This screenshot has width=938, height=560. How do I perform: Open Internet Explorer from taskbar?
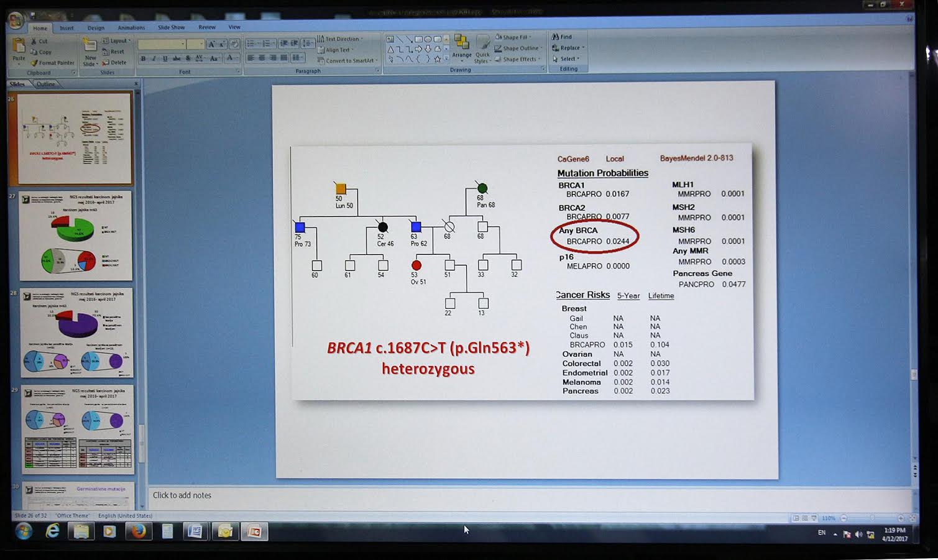coord(53,531)
